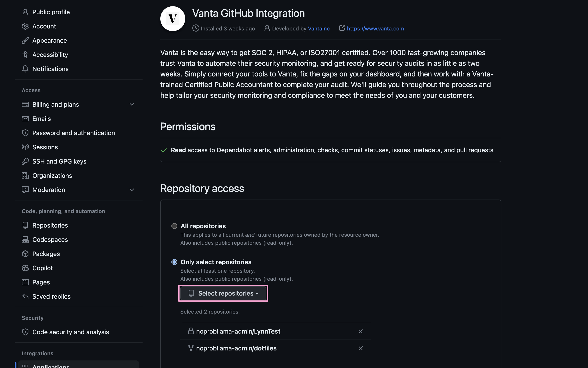
Task: Select the Only select repositories radio button
Action: (174, 262)
